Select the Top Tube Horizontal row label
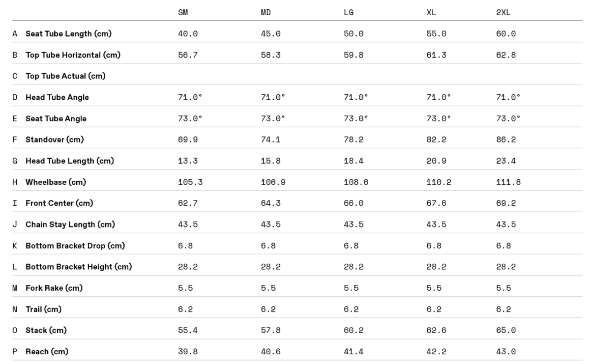The image size is (590, 364). tap(73, 55)
